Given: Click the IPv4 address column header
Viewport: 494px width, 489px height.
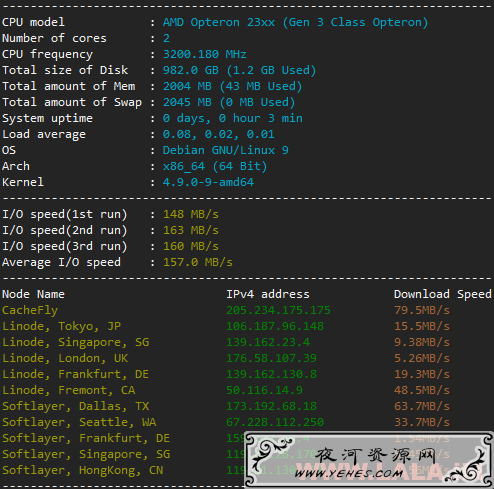Looking at the screenshot, I should (x=268, y=294).
